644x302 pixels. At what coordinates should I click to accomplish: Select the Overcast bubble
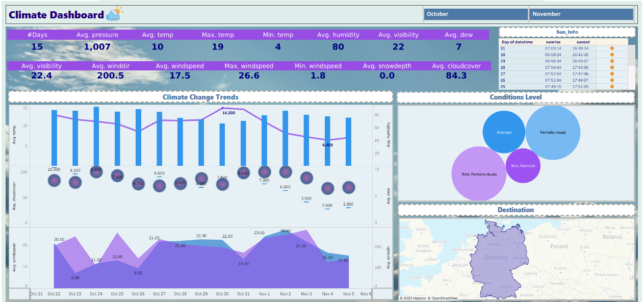(x=504, y=132)
